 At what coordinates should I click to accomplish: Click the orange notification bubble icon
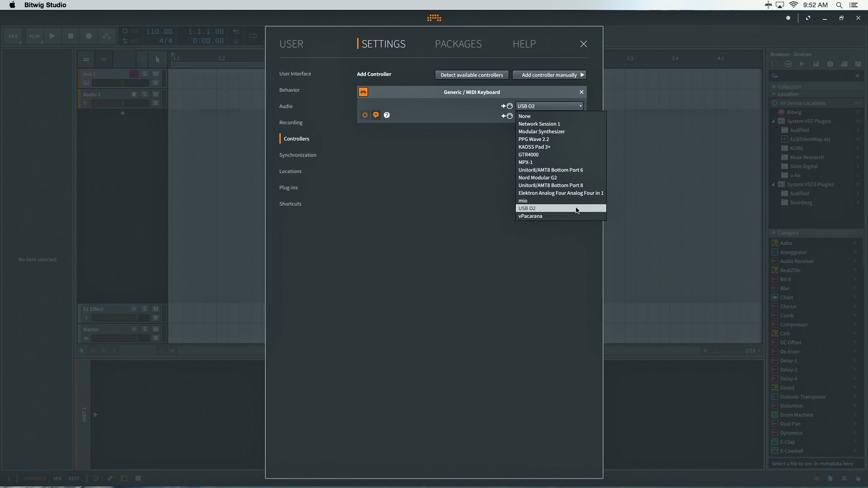click(x=376, y=115)
